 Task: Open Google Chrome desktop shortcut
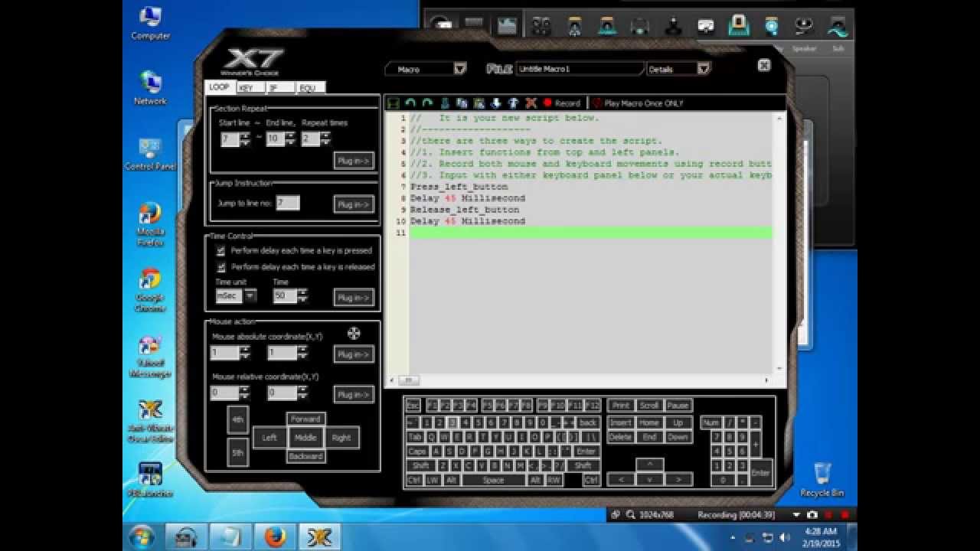[x=150, y=290]
